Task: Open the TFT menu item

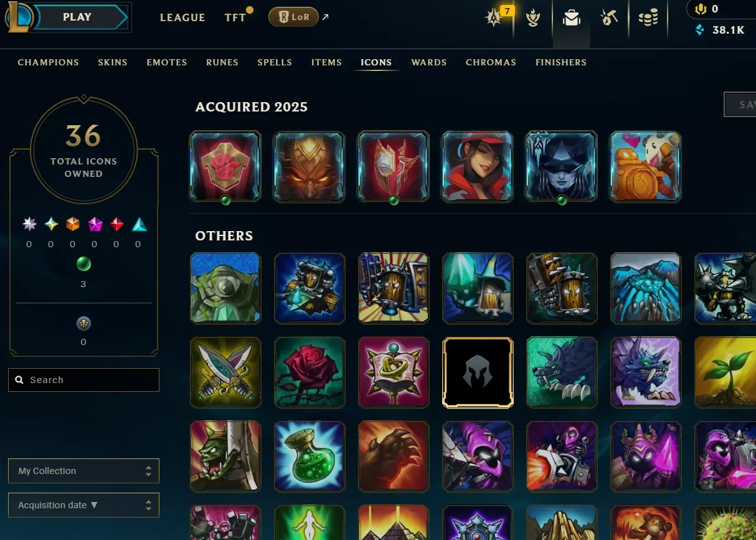Action: 235,17
